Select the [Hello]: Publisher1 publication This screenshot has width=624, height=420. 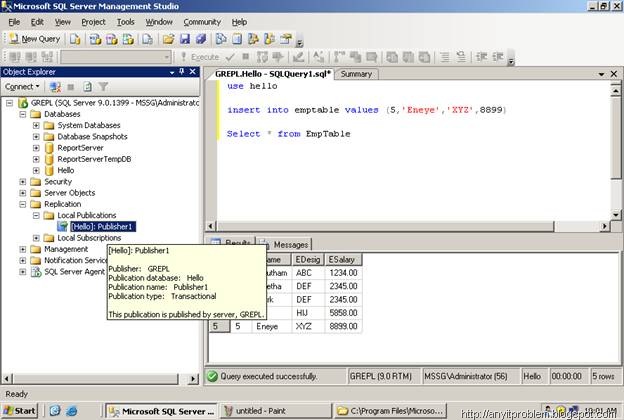(103, 227)
